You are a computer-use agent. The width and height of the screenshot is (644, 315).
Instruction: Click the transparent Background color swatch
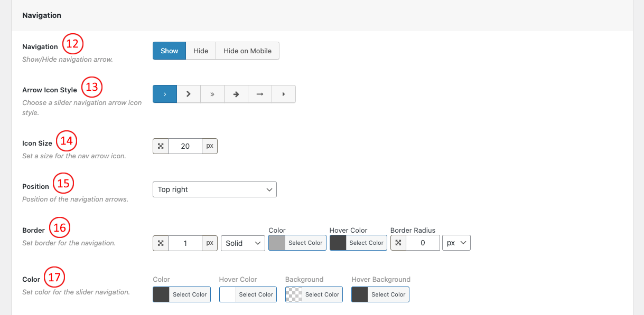click(293, 294)
